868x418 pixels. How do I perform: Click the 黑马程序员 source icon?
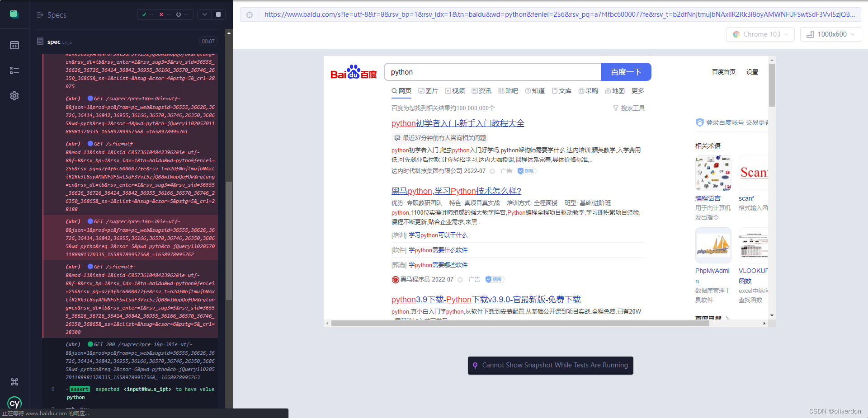click(x=395, y=279)
